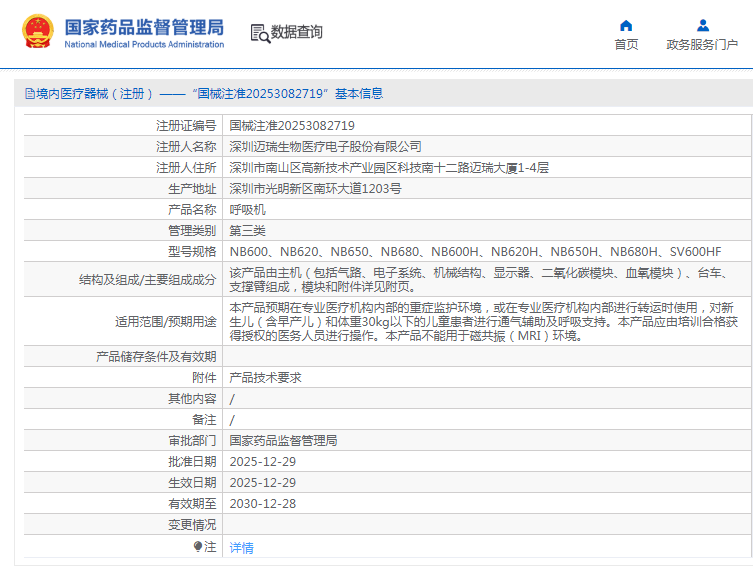Go to 首页 from the top navigation
Viewport: 753px width, 569px height.
(x=626, y=45)
